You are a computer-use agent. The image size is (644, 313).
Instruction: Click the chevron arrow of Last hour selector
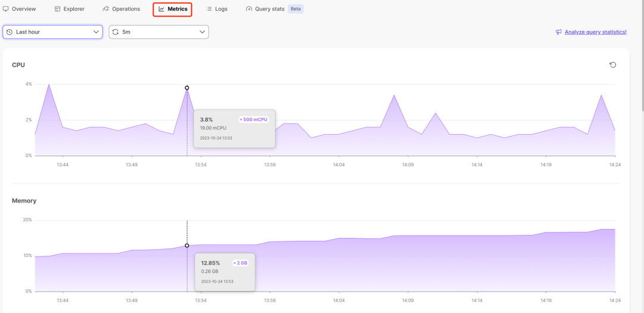(x=97, y=32)
